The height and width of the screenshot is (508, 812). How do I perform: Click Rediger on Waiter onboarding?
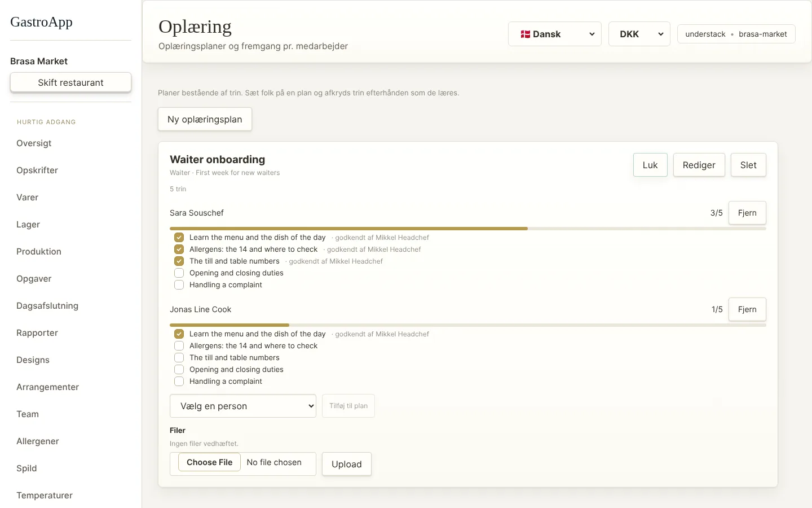(699, 165)
